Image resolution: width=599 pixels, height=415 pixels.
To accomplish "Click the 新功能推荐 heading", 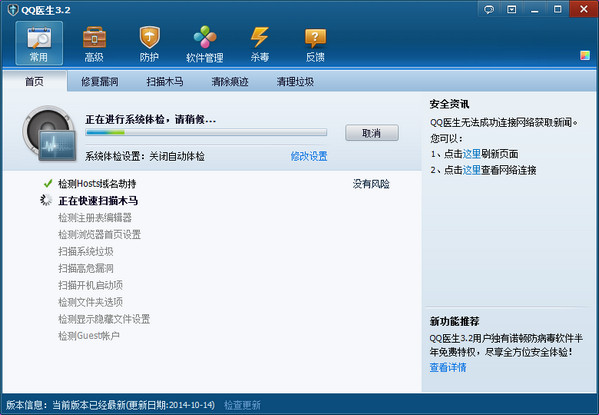I will [x=454, y=321].
